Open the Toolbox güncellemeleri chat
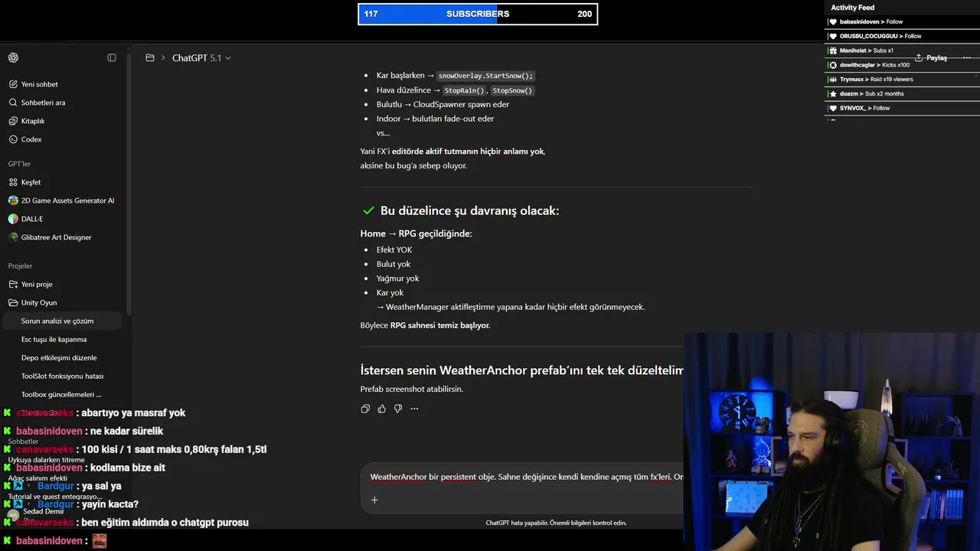 63,394
